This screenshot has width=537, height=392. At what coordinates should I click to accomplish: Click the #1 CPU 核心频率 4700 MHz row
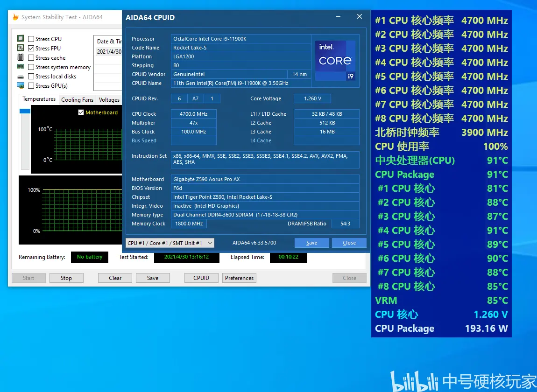(441, 21)
